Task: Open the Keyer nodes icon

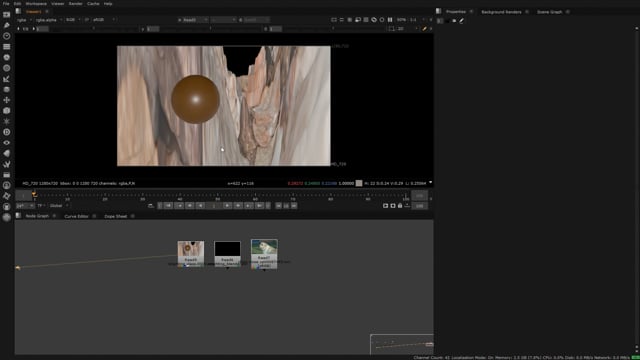Action: point(7,78)
